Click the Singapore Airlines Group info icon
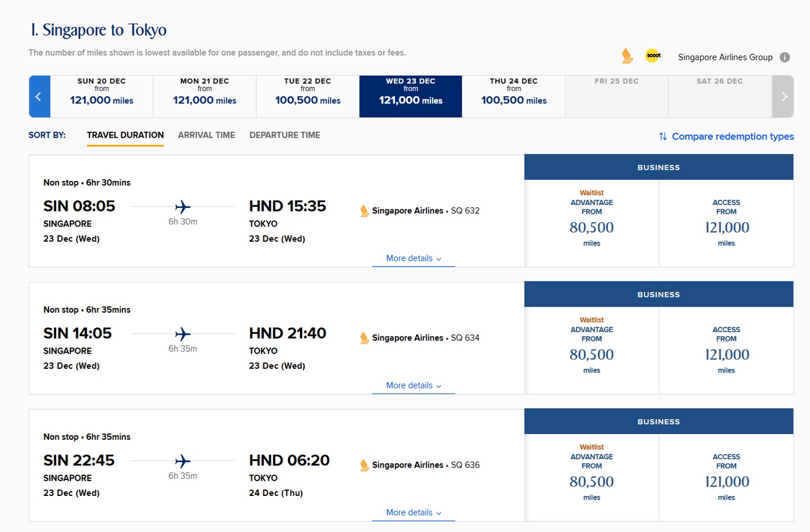The height and width of the screenshot is (532, 810). pos(785,57)
